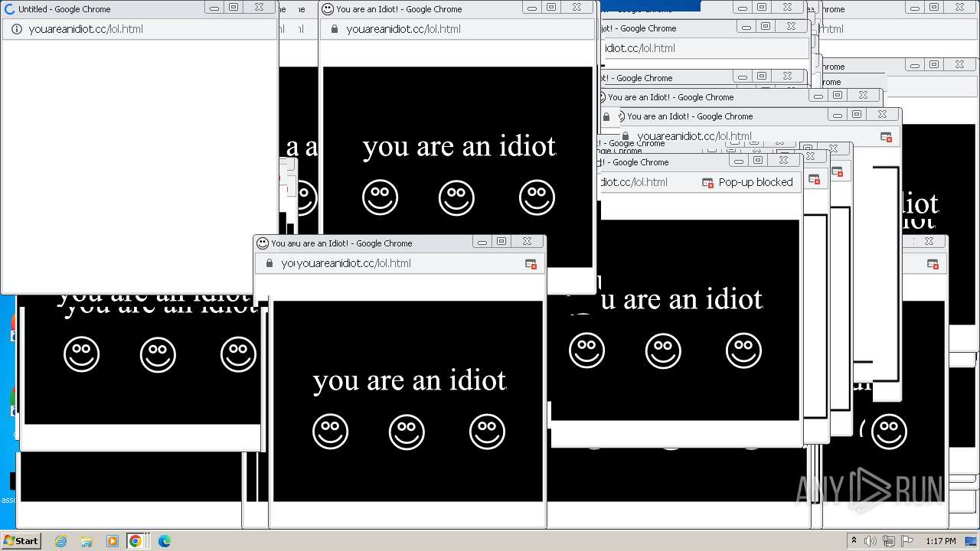Viewport: 980px width, 551px height.
Task: Click the taskbar clock showing 1:17 PM
Action: [x=941, y=541]
